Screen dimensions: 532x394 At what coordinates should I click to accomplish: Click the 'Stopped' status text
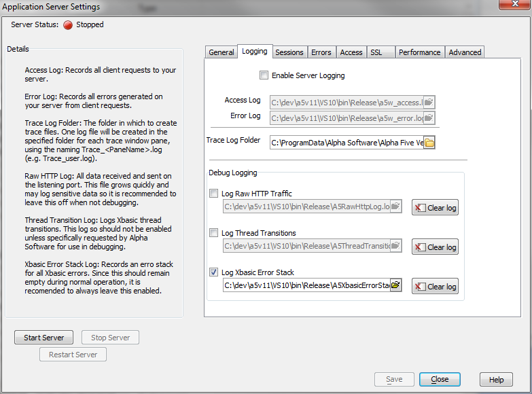pyautogui.click(x=90, y=24)
